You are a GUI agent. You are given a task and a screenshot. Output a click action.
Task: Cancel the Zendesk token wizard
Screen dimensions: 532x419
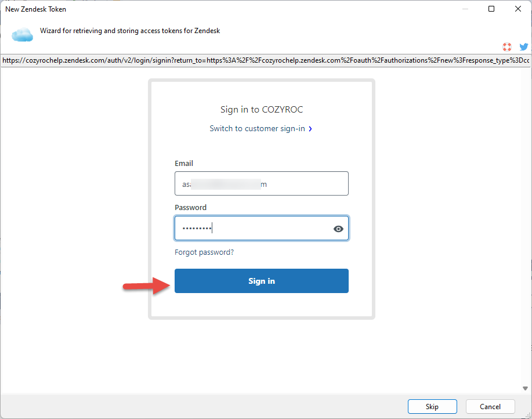click(490, 406)
